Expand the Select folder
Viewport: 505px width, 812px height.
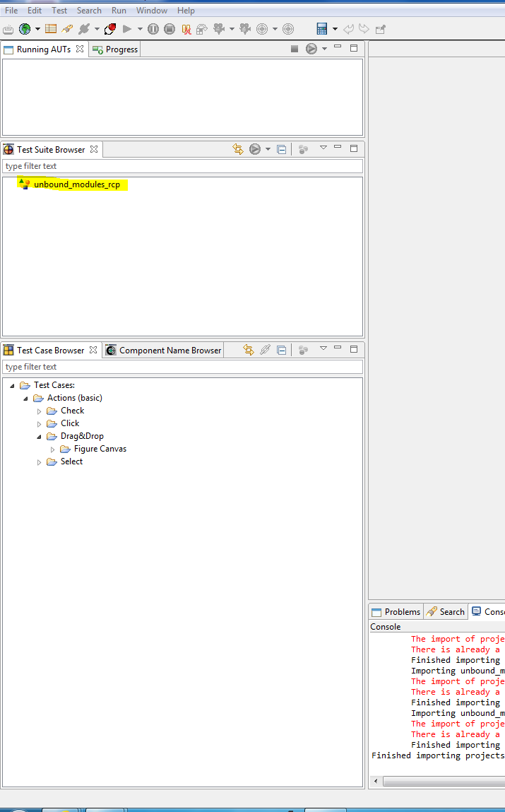pos(39,462)
